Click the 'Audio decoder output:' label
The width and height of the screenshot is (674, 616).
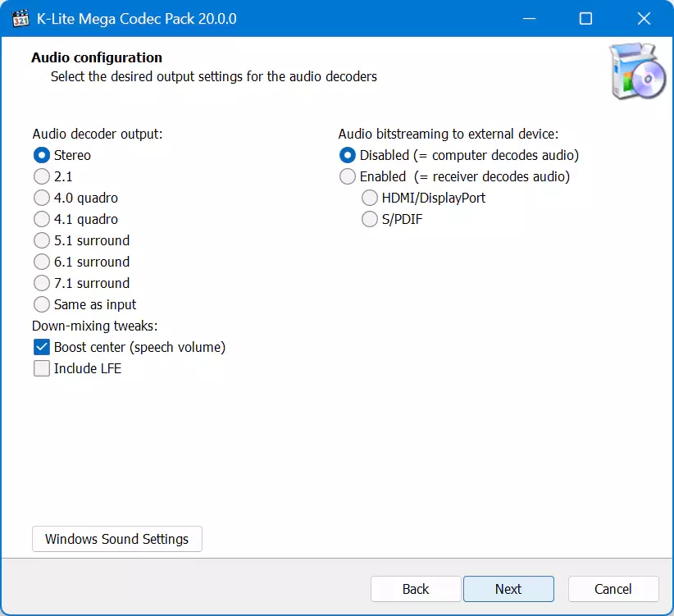click(98, 135)
